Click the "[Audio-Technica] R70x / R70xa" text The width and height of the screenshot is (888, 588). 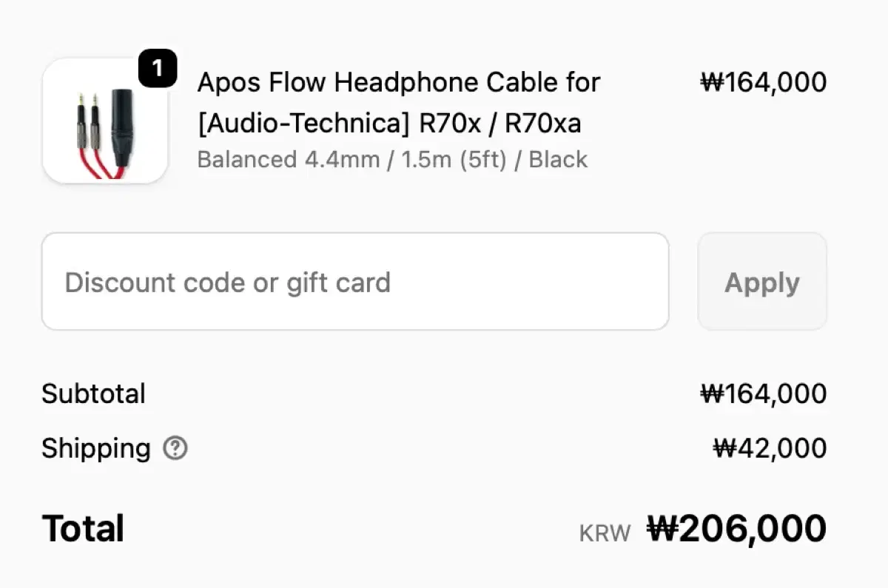pos(389,124)
